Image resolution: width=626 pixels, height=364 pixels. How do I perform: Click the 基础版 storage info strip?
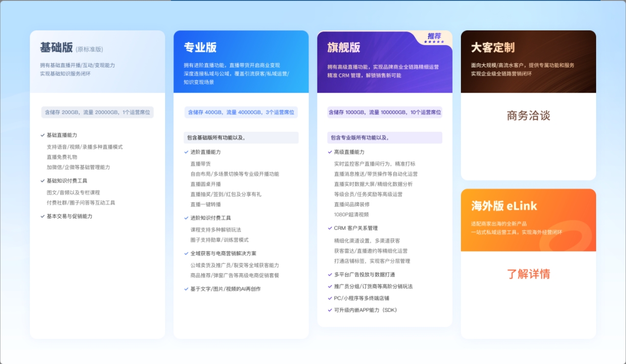pyautogui.click(x=97, y=112)
